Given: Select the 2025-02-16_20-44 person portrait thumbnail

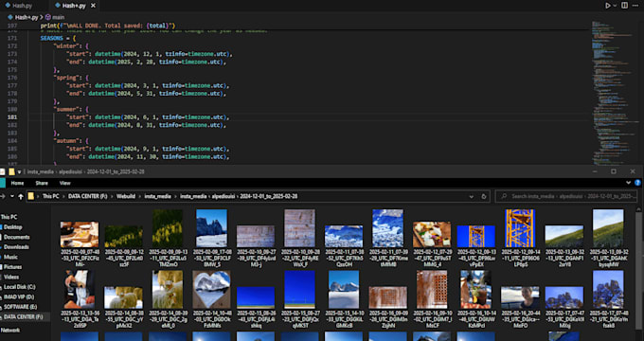Looking at the screenshot, I should (x=520, y=297).
